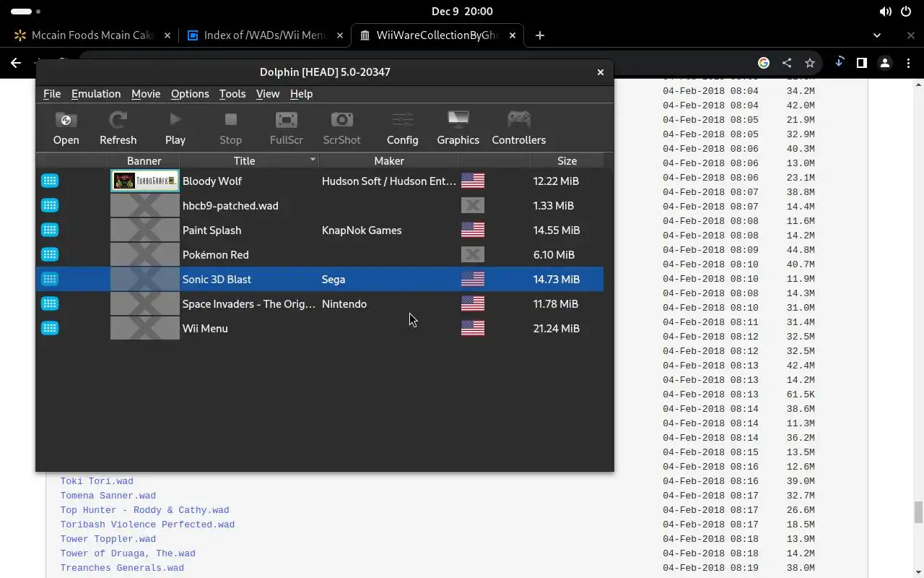Image resolution: width=924 pixels, height=578 pixels.
Task: Click the platform icon in the Pokémon Red row
Action: coord(50,254)
